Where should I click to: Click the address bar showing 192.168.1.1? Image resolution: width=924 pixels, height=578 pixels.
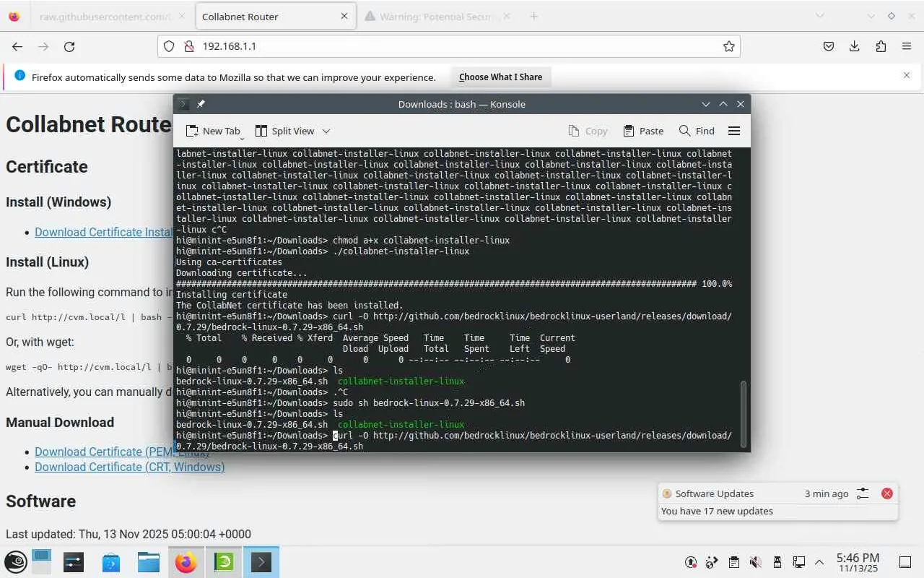pos(448,46)
